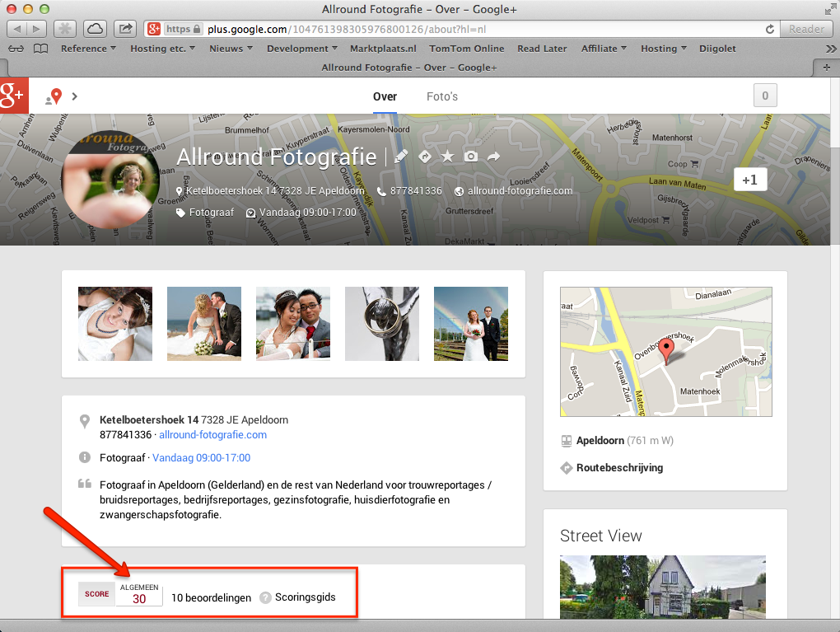
Task: Open the Hosting etc. bookmarks dropdown
Action: pos(162,49)
